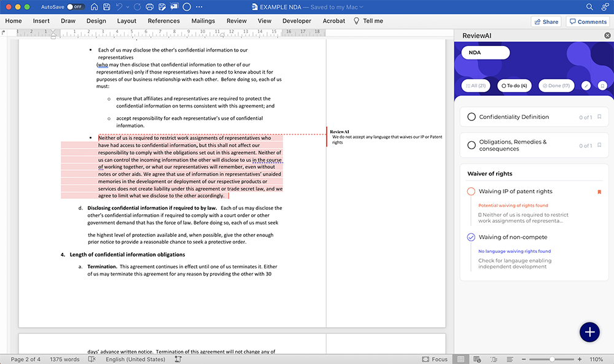Switch to the Mailings tab
Viewport: 614px width, 364px height.
pos(203,21)
